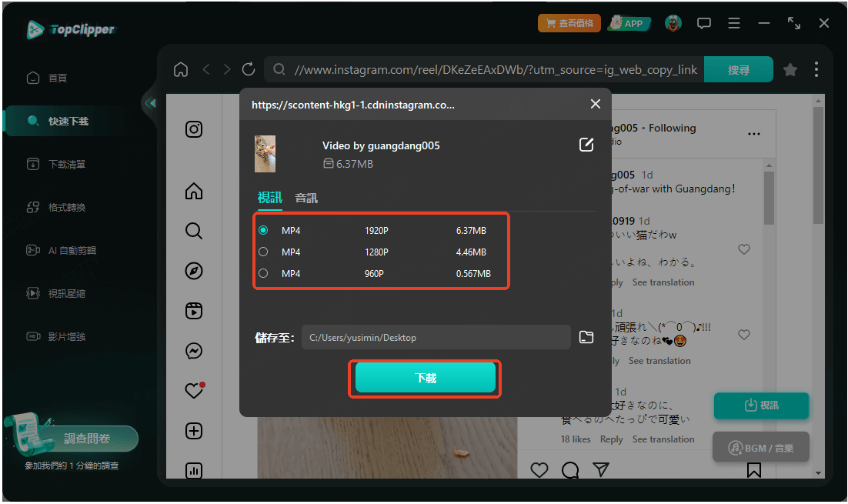Click the 儲存至 path field
Screen dimensions: 848x504
click(436, 338)
